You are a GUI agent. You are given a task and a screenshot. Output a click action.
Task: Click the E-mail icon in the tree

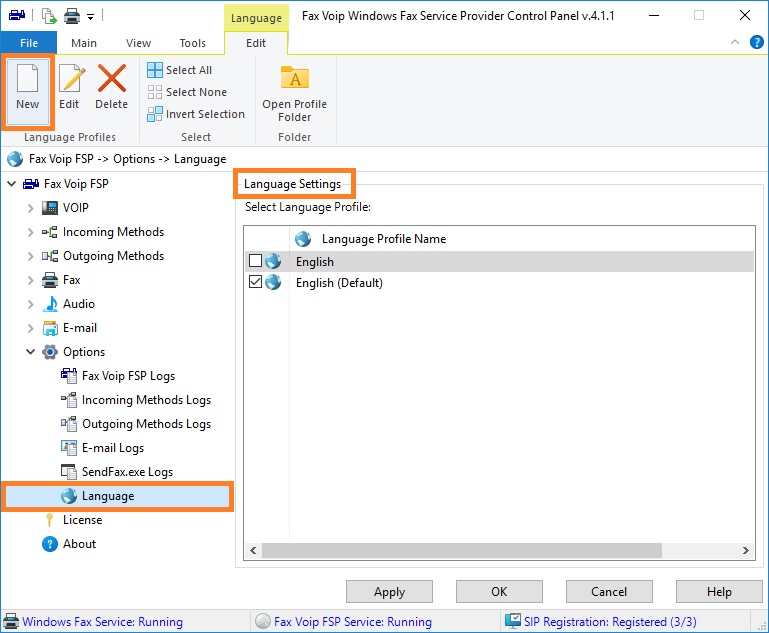pyautogui.click(x=50, y=328)
